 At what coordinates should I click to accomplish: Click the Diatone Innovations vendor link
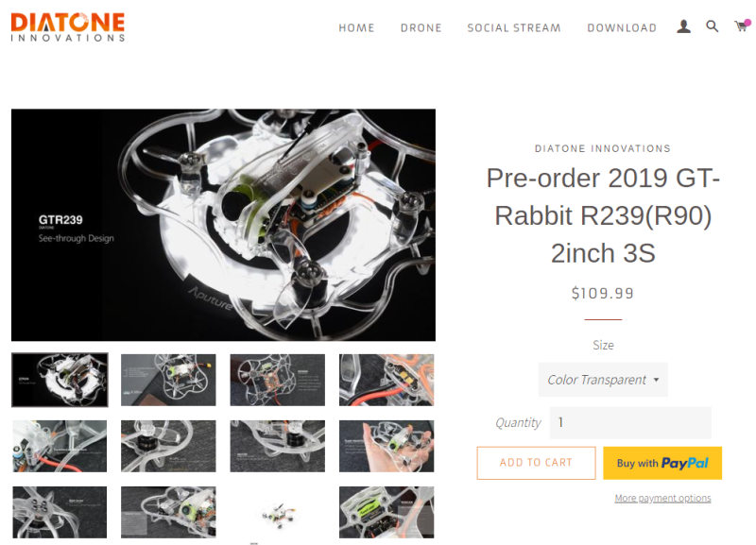(x=603, y=148)
